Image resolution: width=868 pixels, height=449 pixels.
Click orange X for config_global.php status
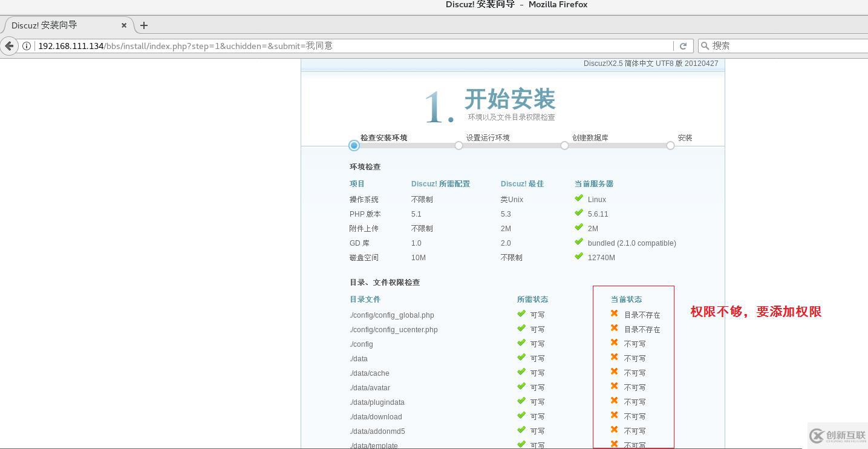(614, 313)
